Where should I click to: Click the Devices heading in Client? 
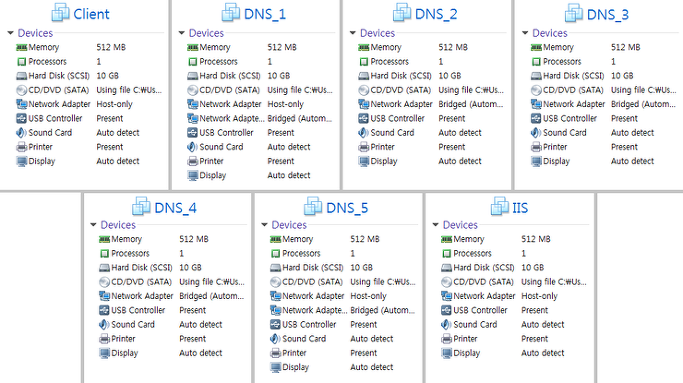[35, 33]
